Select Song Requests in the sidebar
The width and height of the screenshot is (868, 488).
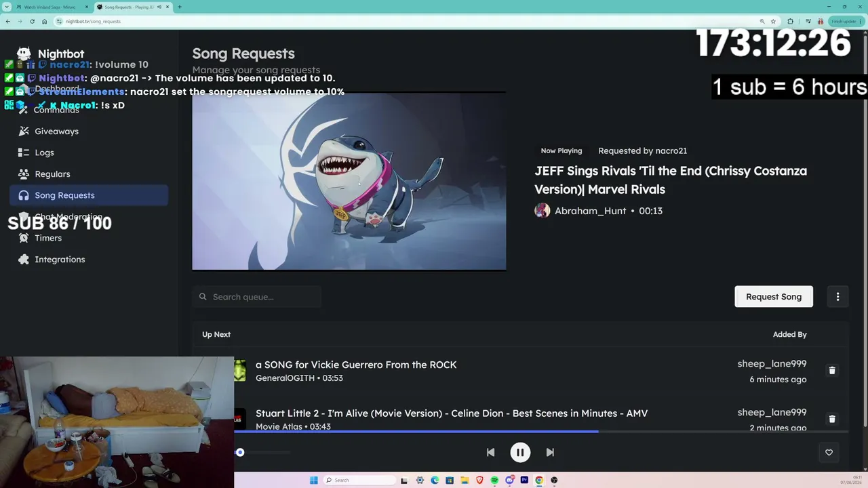(89, 195)
